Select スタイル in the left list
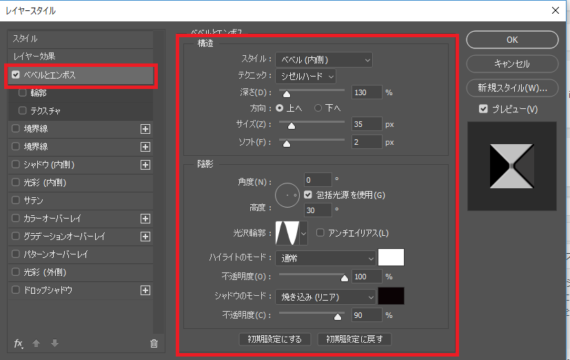The width and height of the screenshot is (570, 360). (80, 39)
